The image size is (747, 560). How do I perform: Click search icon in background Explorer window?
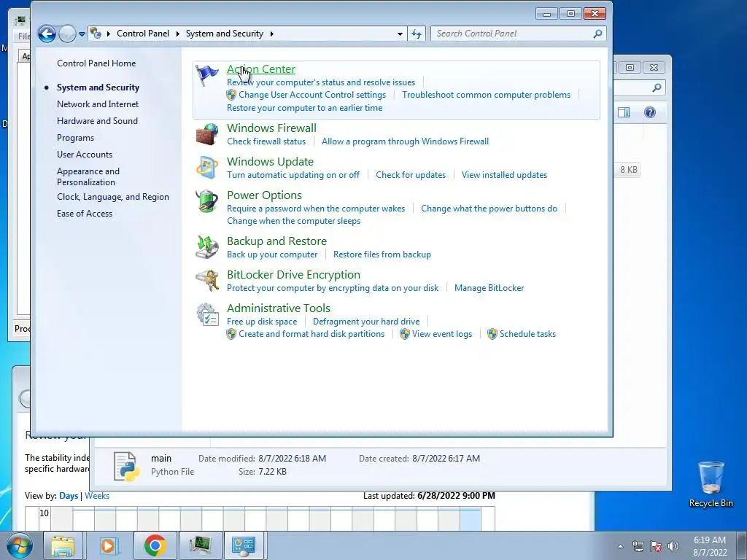click(657, 87)
